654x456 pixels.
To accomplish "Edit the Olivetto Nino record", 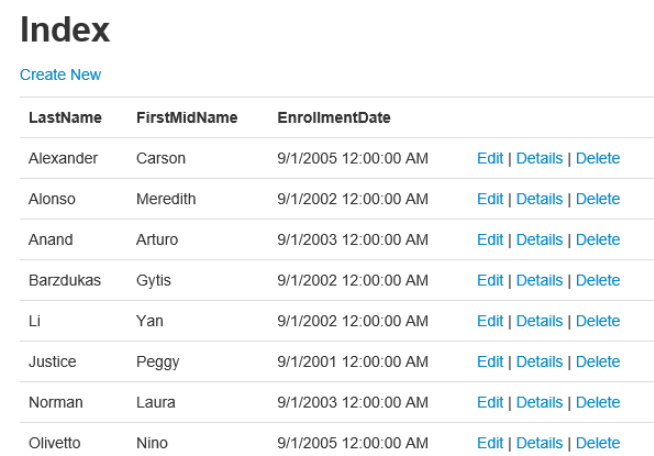I will click(489, 443).
